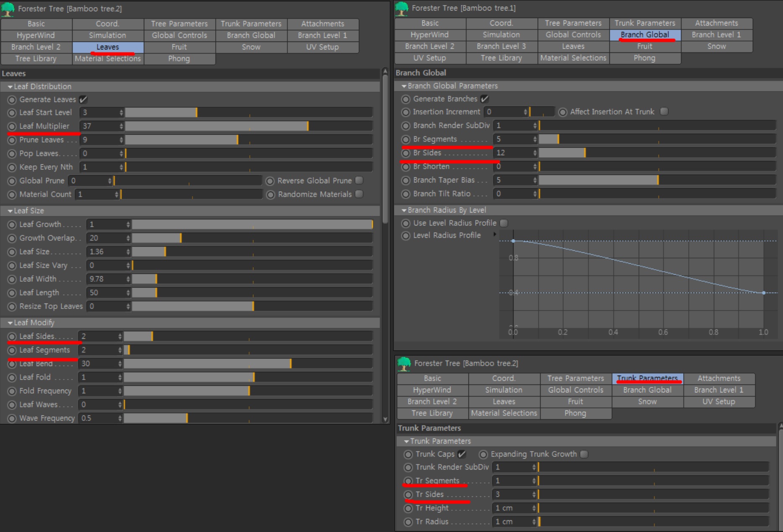Image resolution: width=783 pixels, height=532 pixels.
Task: Click the animation dot beside Tr Segments
Action: (x=408, y=481)
